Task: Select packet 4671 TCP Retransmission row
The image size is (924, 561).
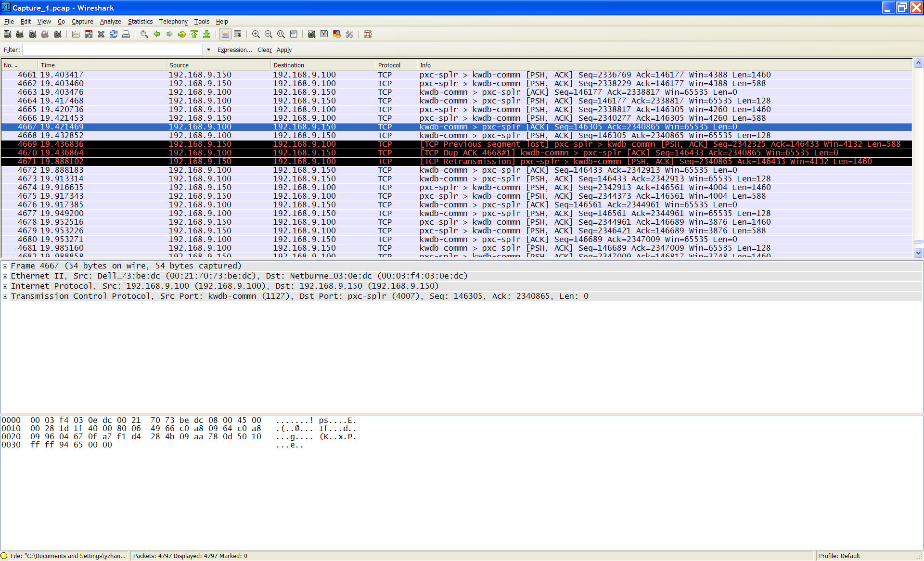Action: pos(456,162)
